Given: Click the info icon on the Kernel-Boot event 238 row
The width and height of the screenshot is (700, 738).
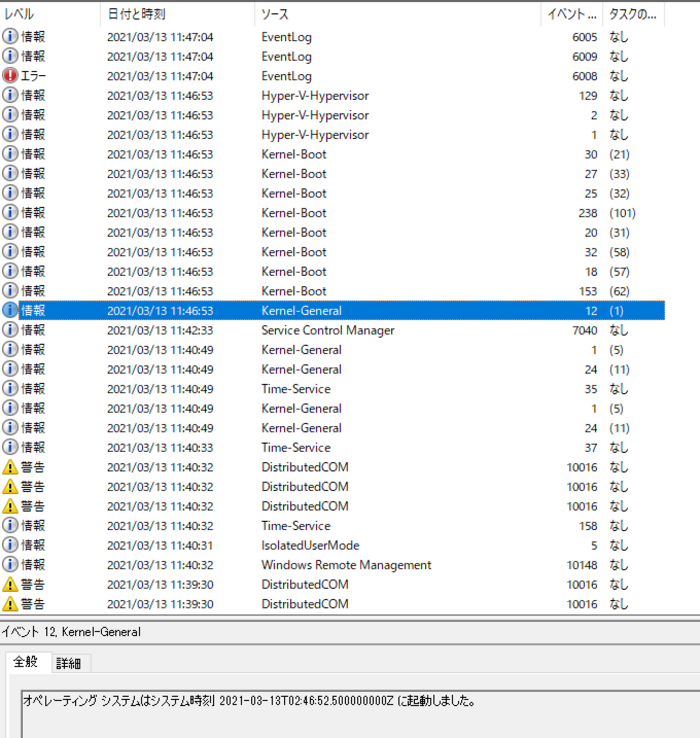Looking at the screenshot, I should (x=10, y=213).
